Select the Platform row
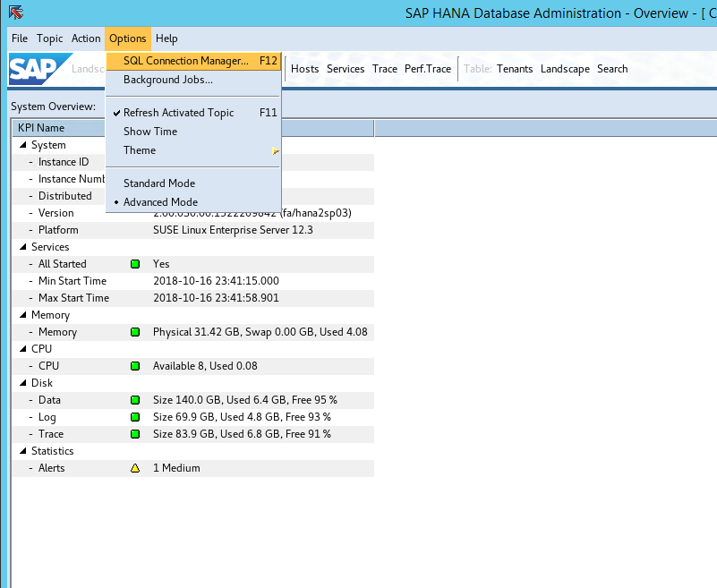 pyautogui.click(x=193, y=230)
